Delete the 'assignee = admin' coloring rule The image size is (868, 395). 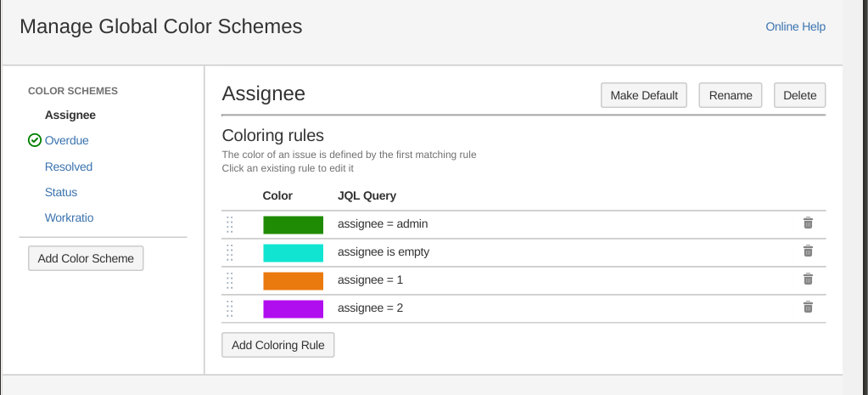tap(808, 223)
